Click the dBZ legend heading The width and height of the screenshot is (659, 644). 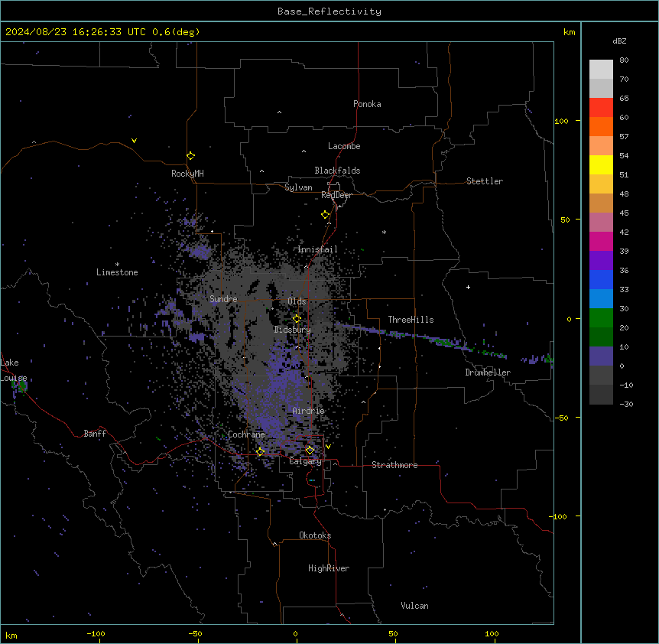(619, 41)
